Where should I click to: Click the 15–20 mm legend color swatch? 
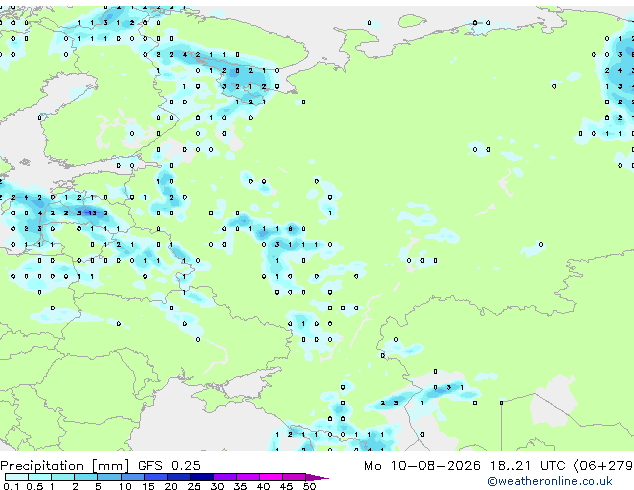coord(156,477)
